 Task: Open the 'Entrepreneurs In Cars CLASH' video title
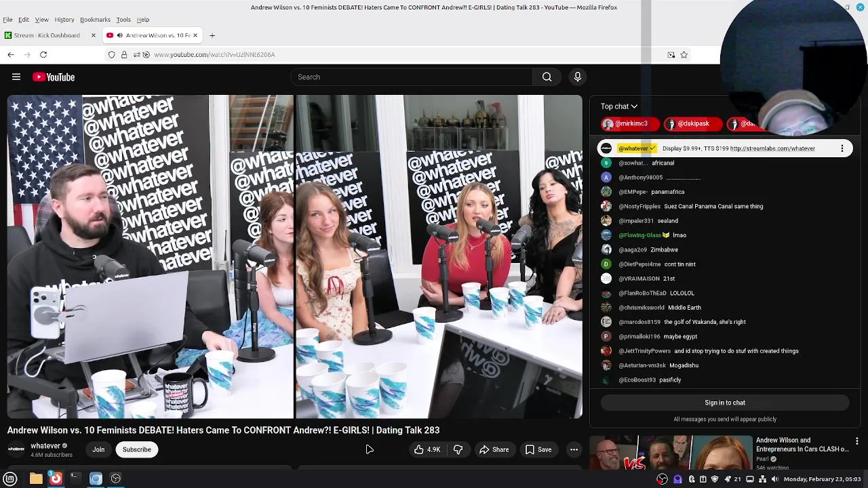(x=802, y=445)
